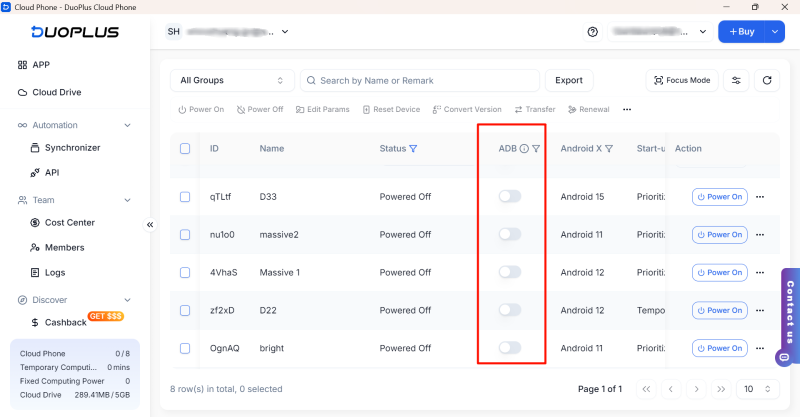Power on the D33 device

pyautogui.click(x=719, y=197)
